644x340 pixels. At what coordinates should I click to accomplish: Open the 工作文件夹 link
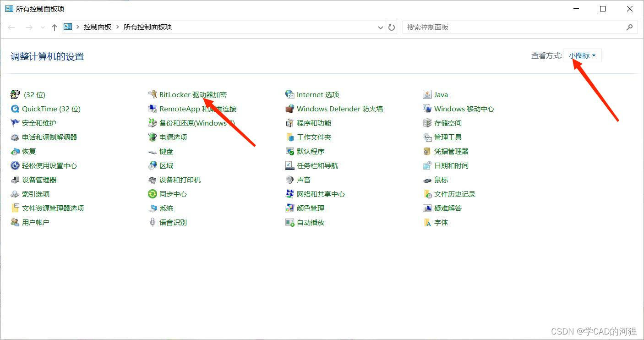(314, 137)
